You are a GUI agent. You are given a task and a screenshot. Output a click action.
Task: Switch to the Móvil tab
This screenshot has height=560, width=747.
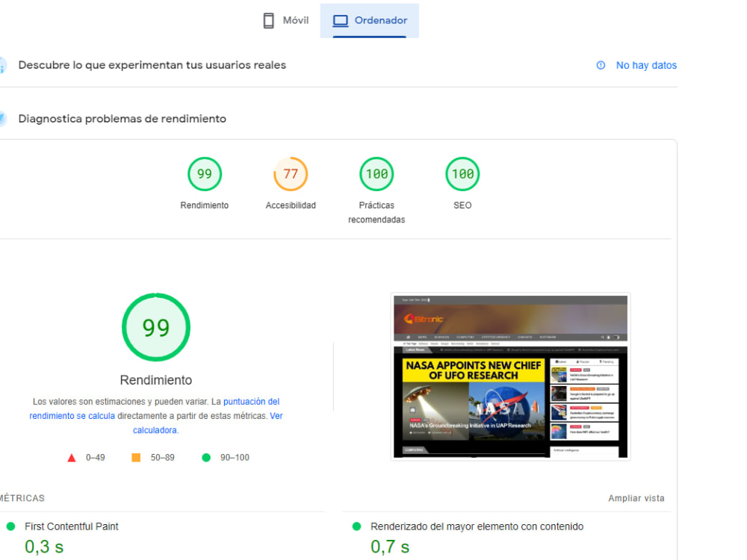(286, 20)
